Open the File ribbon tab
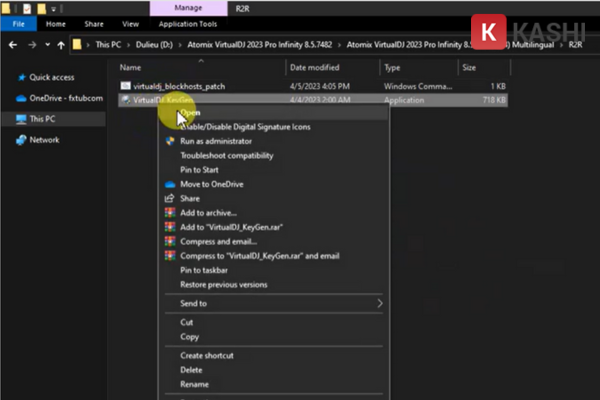Screen dimensions: 600x400 (18, 23)
